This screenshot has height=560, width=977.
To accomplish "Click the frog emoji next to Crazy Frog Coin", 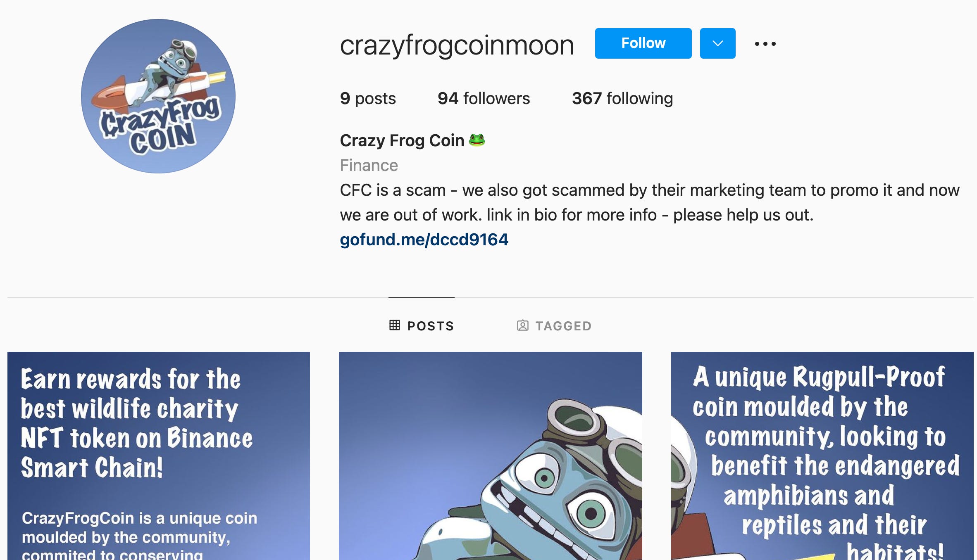I will 477,140.
